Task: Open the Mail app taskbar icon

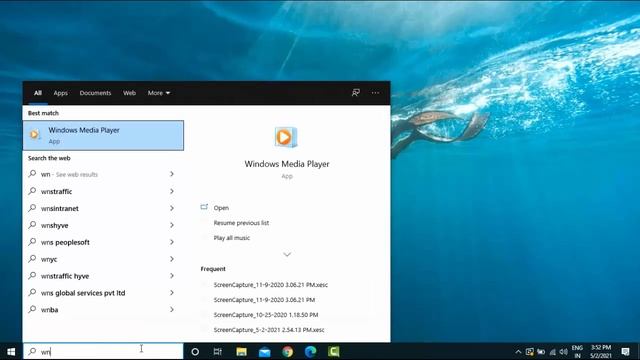Action: (264, 351)
